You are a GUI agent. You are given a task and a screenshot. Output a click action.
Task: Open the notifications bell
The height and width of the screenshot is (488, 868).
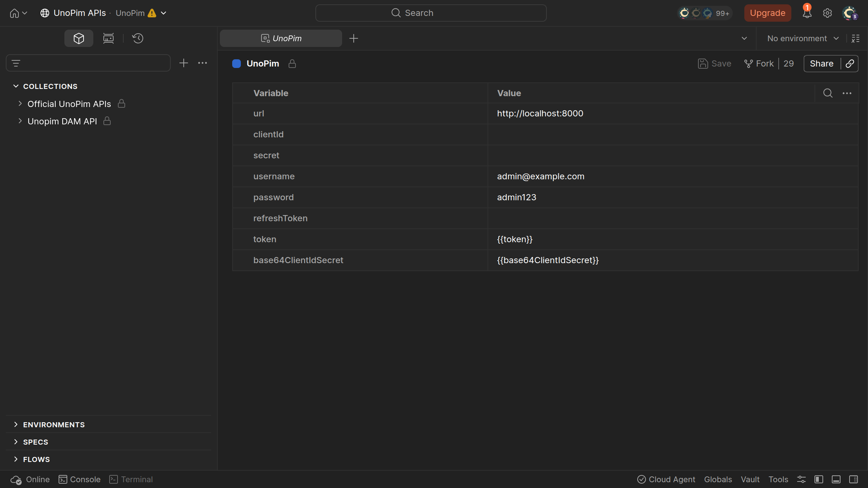coord(807,13)
